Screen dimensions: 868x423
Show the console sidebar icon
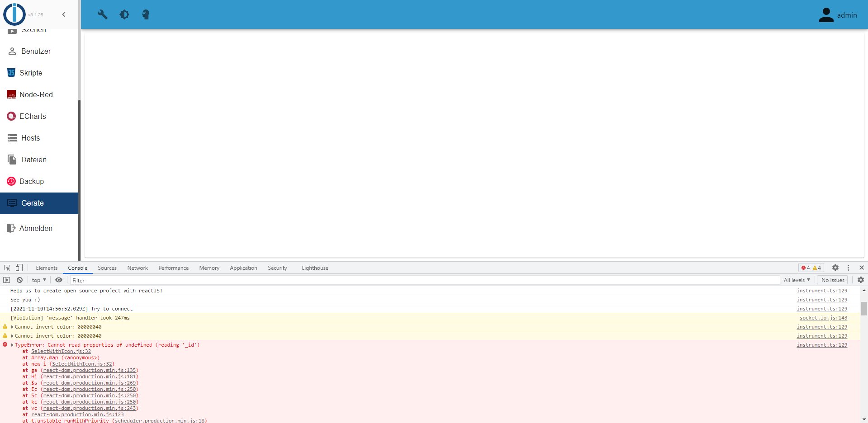pos(6,280)
